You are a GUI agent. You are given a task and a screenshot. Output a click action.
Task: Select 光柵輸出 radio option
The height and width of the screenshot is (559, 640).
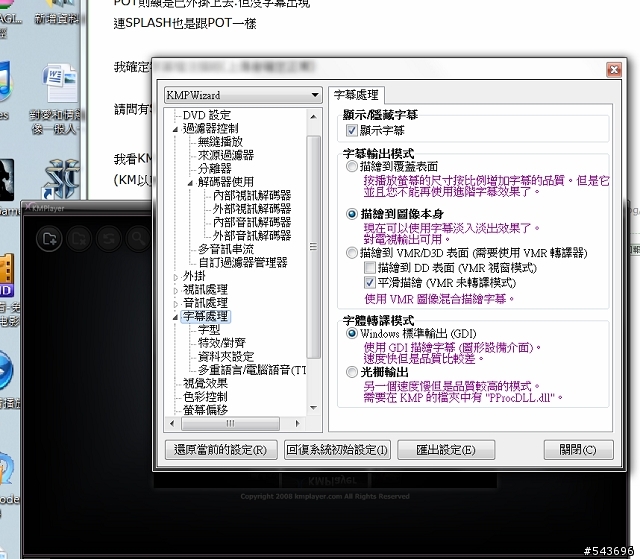[351, 372]
